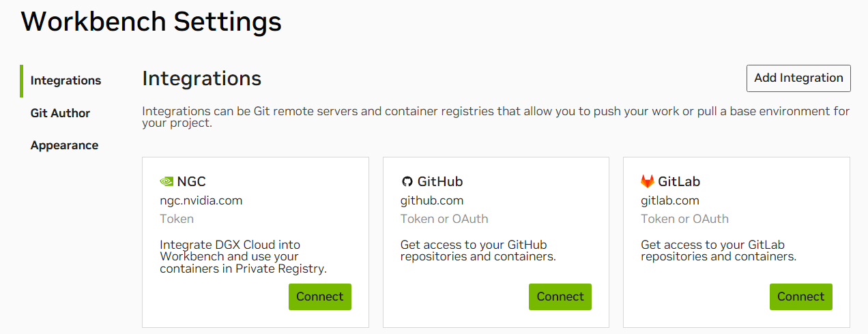The height and width of the screenshot is (334, 868).
Task: Click the GitLab card title
Action: (679, 182)
